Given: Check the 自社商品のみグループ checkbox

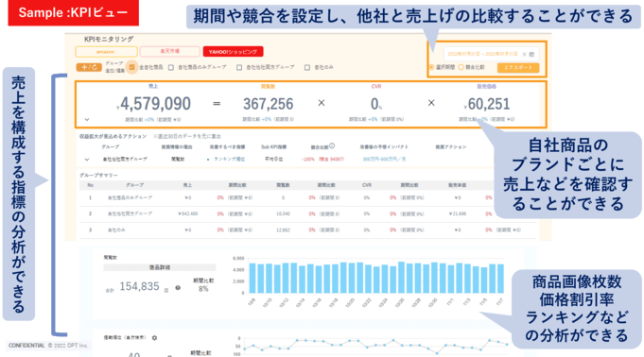Looking at the screenshot, I should [x=171, y=67].
